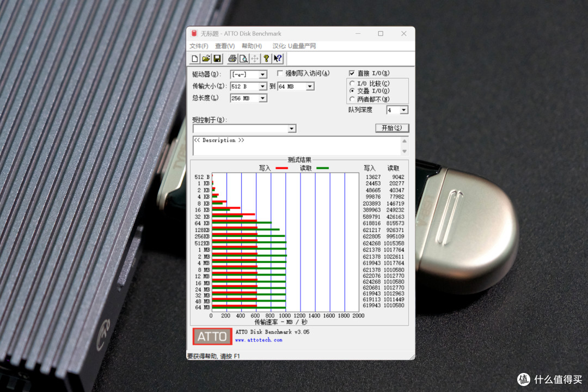Select the 交叠 I/O radio button
Viewport: 588px width, 392px height.
click(352, 91)
